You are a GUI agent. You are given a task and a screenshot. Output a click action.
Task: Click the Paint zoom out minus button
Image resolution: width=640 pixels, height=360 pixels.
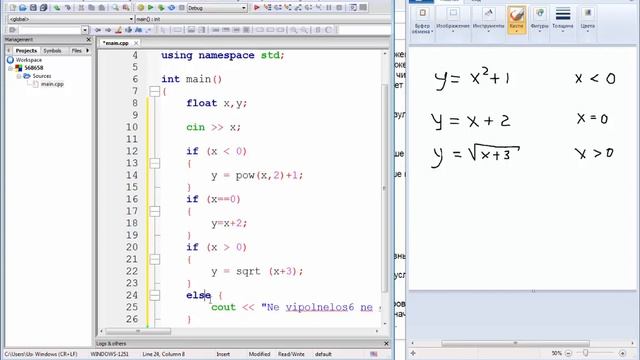568,353
